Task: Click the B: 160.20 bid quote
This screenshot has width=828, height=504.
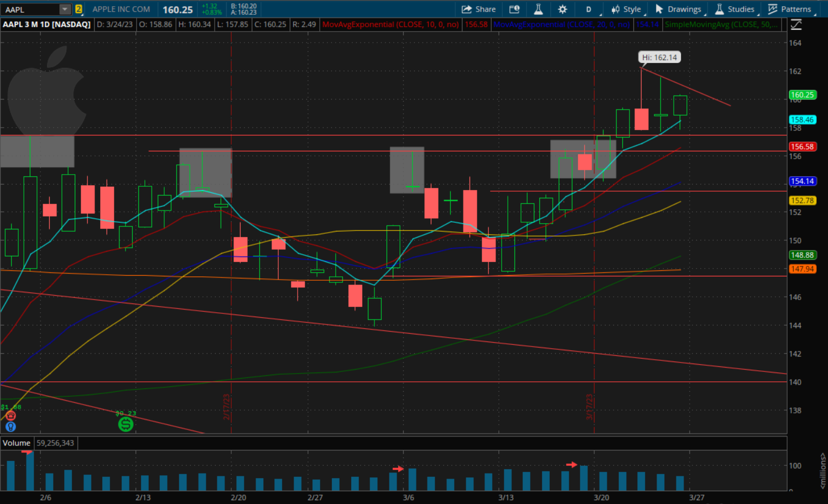Action: tap(244, 6)
